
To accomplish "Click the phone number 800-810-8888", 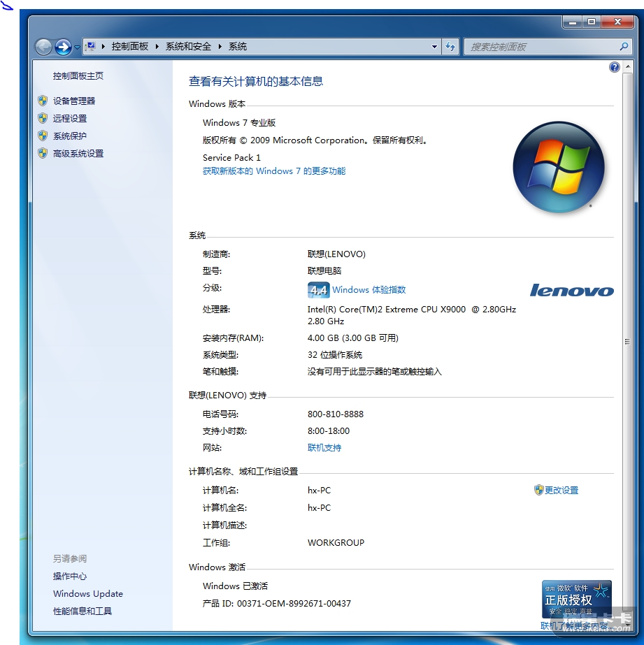I will 336,414.
